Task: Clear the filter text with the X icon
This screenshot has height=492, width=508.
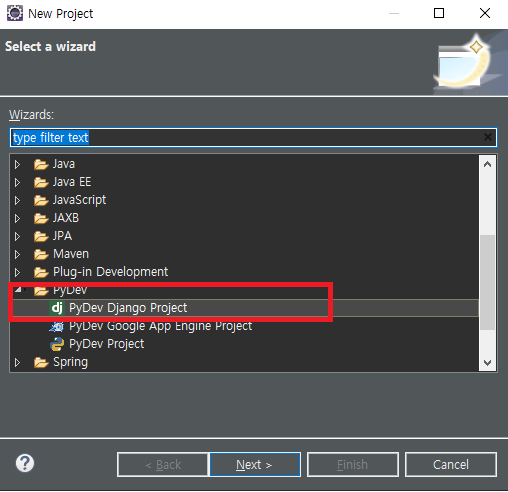Action: click(x=488, y=137)
